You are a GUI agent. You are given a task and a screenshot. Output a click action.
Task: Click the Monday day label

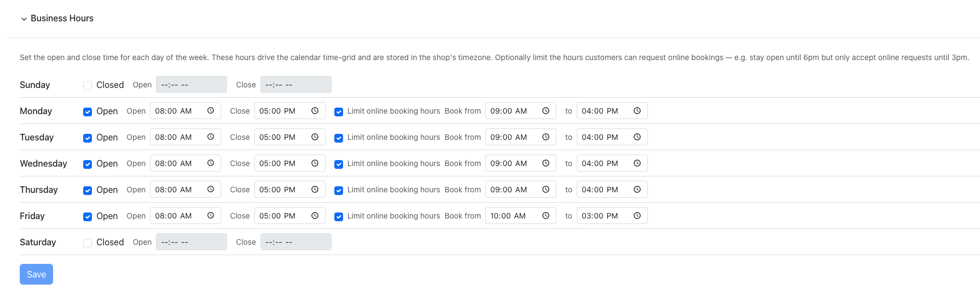pos(36,111)
